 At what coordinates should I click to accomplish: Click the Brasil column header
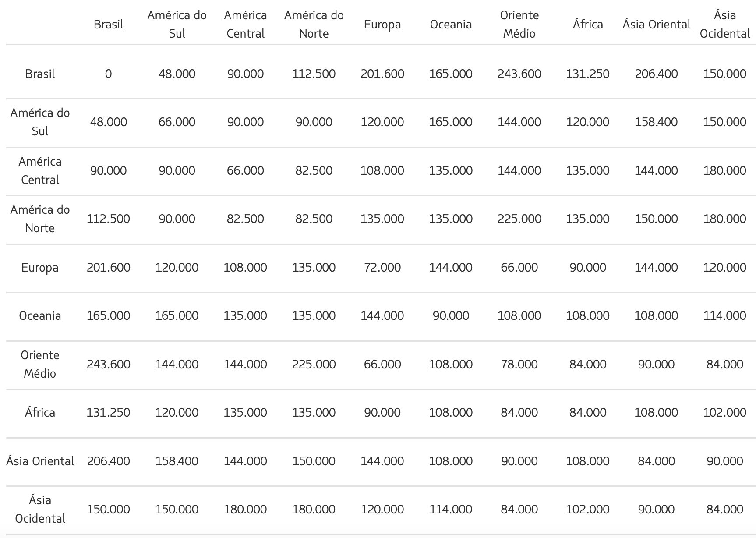coord(108,24)
